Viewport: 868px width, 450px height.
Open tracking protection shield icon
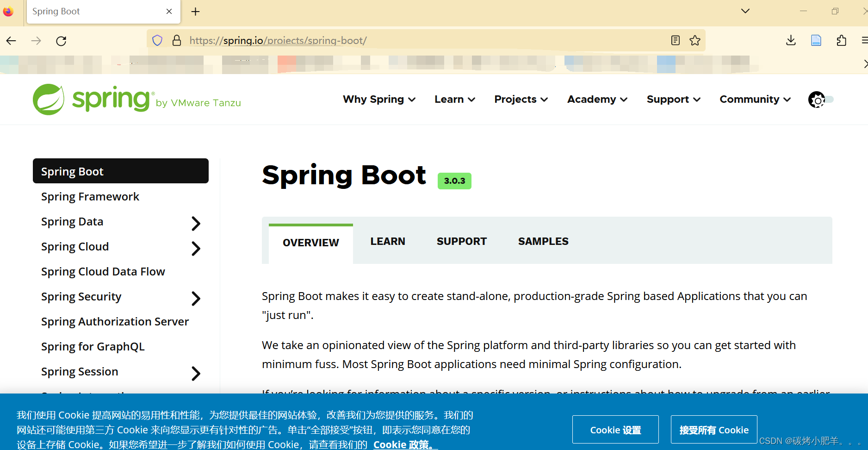[x=157, y=41]
